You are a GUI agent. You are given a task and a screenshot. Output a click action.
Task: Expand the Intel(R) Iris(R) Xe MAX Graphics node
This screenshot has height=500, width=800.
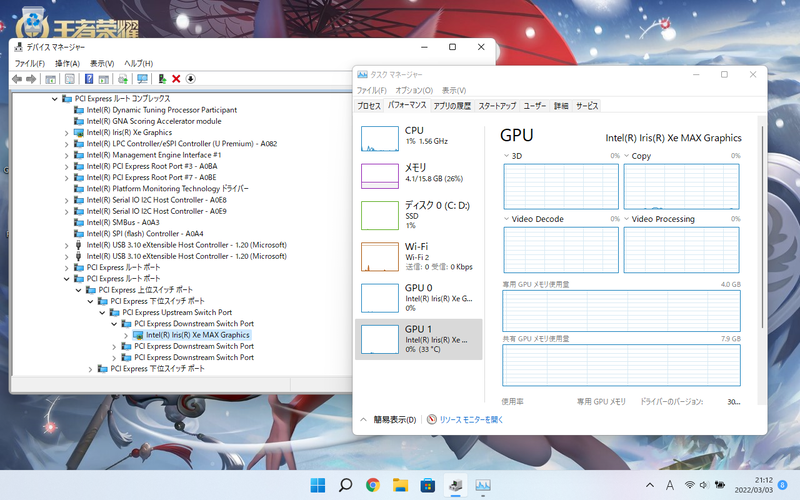pyautogui.click(x=126, y=335)
